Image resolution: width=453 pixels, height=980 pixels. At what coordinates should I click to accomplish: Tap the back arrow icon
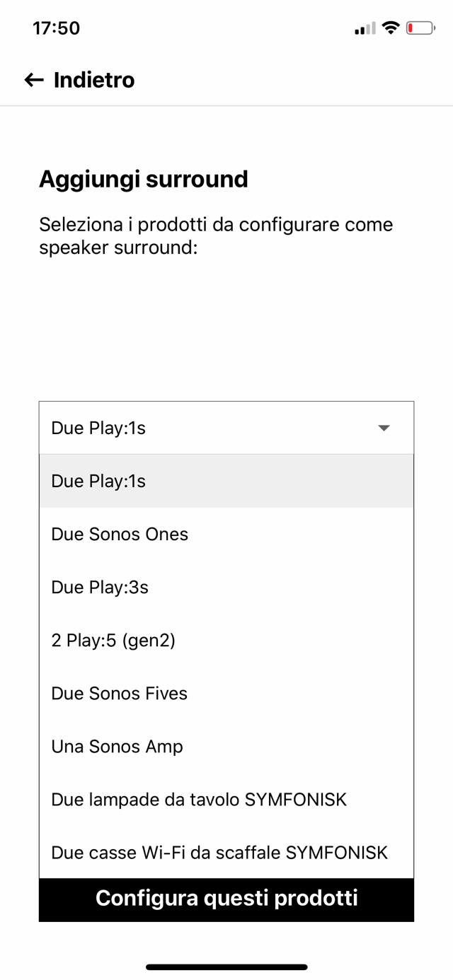(x=33, y=80)
